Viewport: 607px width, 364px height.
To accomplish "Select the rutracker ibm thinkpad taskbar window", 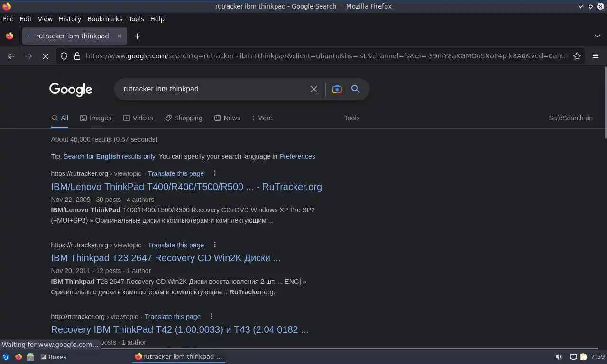I will tap(178, 357).
